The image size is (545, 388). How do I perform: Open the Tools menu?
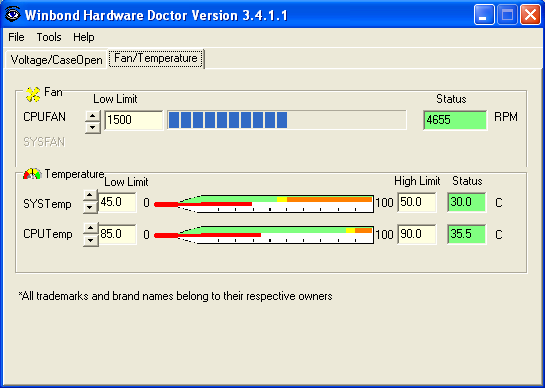49,37
